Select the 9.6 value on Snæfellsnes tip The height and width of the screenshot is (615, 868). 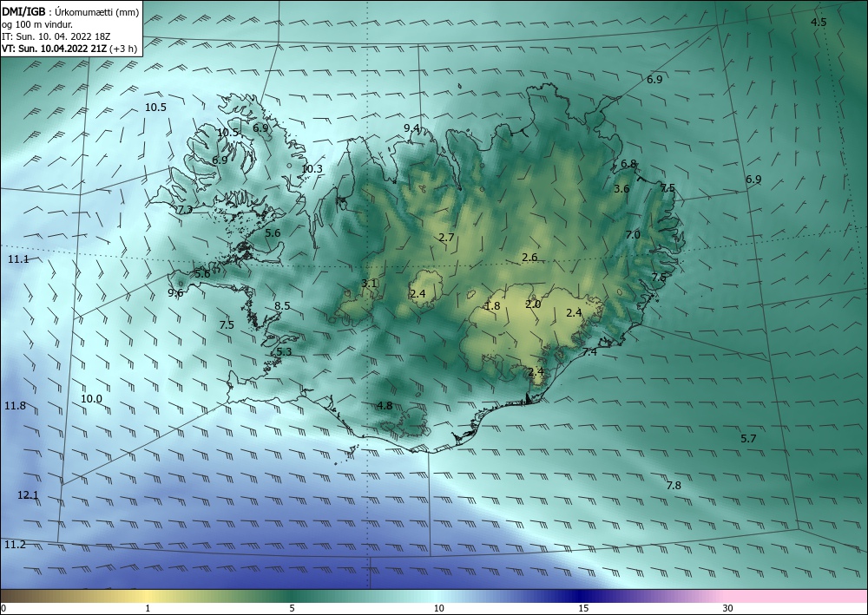tap(175, 293)
